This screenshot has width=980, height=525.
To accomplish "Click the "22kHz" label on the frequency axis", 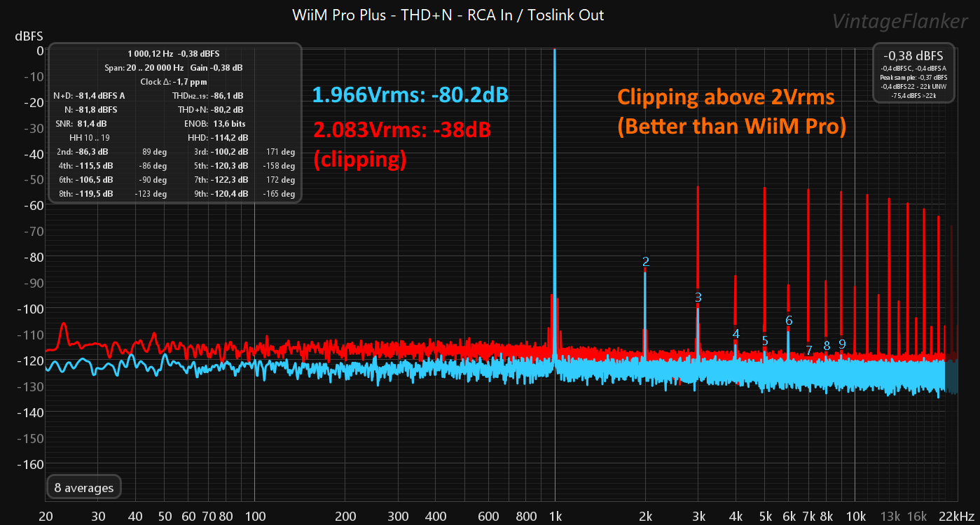I will pyautogui.click(x=957, y=516).
